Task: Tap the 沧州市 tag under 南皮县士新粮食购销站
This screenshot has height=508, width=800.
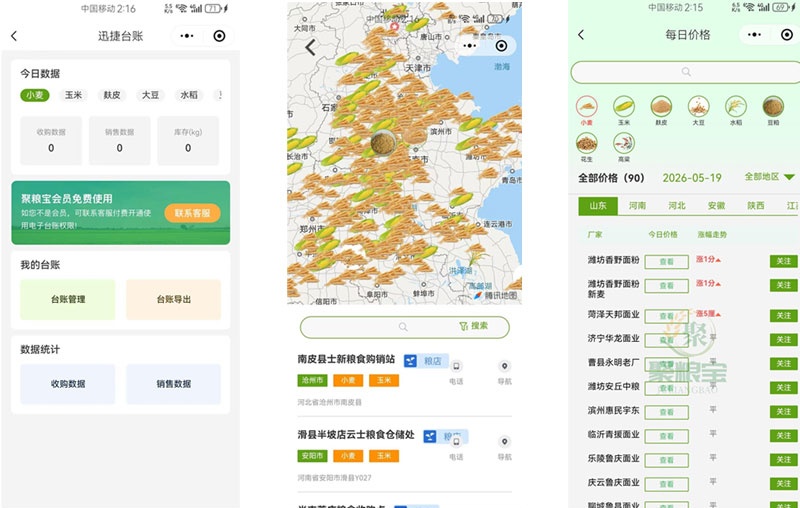Action: [312, 380]
